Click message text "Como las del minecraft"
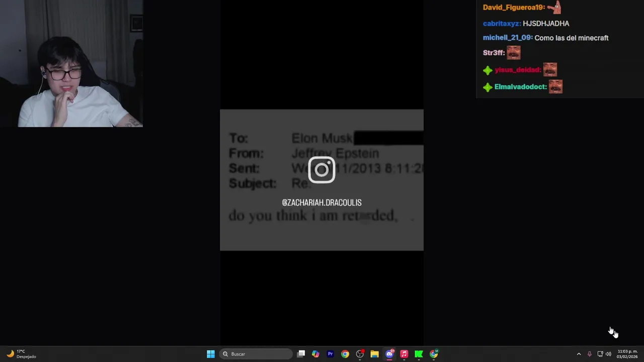The width and height of the screenshot is (644, 362). coord(572,38)
